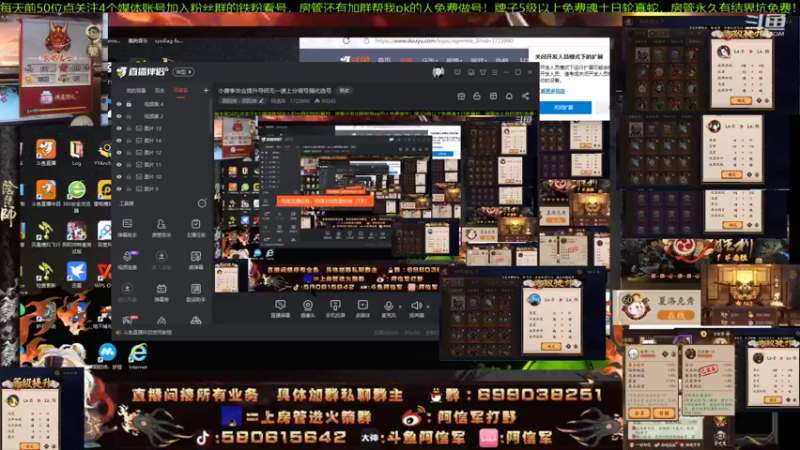Click 修改 button beside stream title
Image resolution: width=800 pixels, height=450 pixels.
pos(344,90)
